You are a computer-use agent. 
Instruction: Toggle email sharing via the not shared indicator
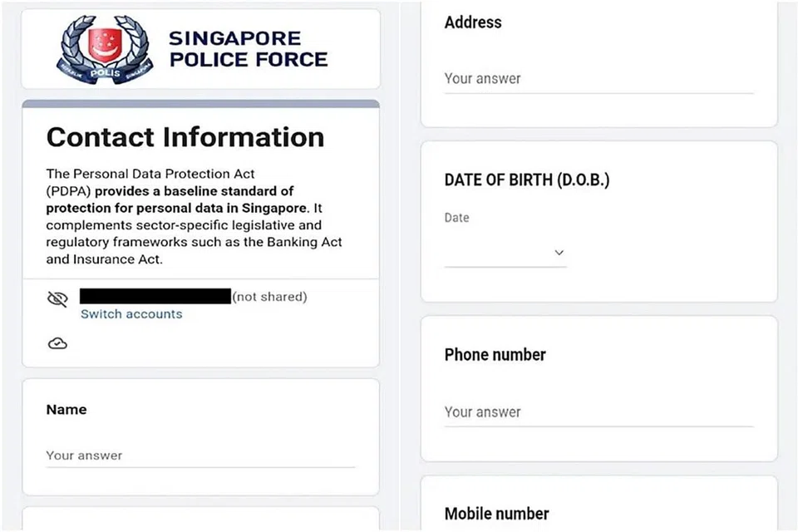[x=270, y=297]
